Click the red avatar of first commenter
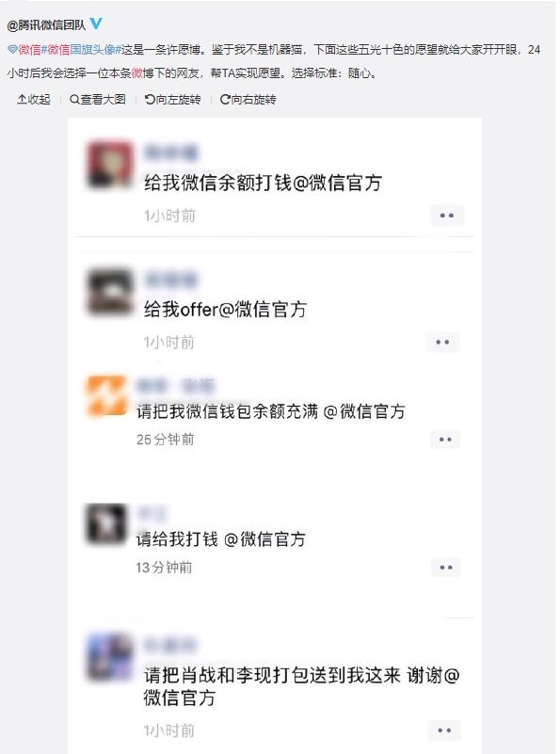This screenshot has width=560, height=754. (x=109, y=164)
